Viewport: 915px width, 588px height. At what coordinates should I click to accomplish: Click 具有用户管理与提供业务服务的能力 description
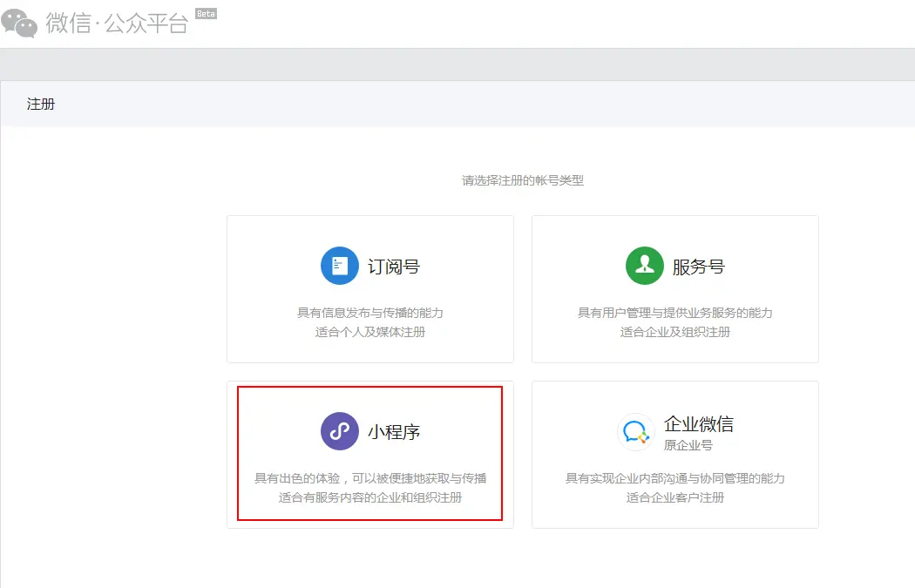click(x=675, y=313)
